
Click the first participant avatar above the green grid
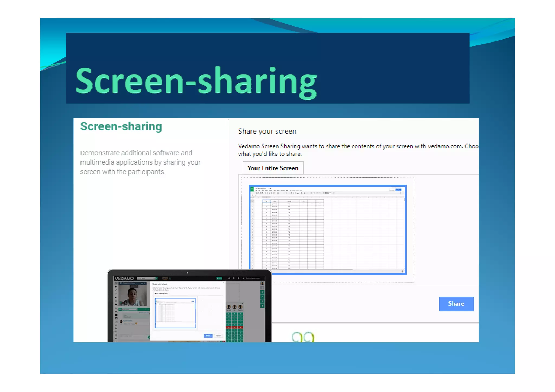coord(229,306)
